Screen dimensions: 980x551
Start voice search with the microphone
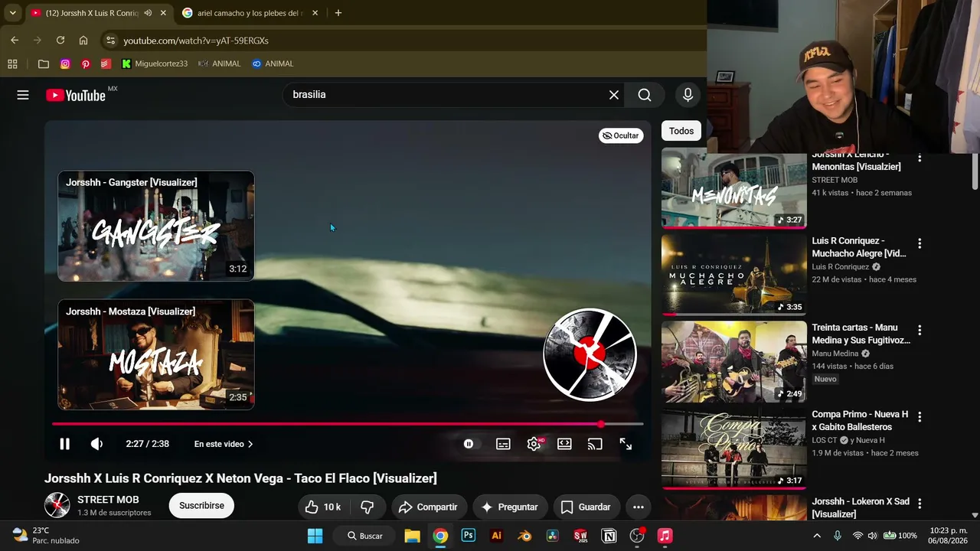point(688,95)
